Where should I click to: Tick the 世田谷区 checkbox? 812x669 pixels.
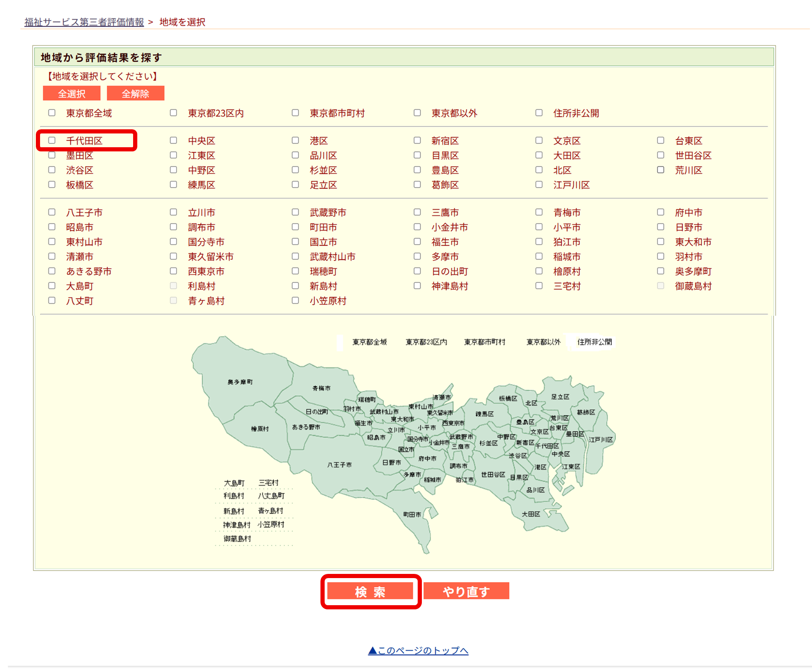pos(661,155)
